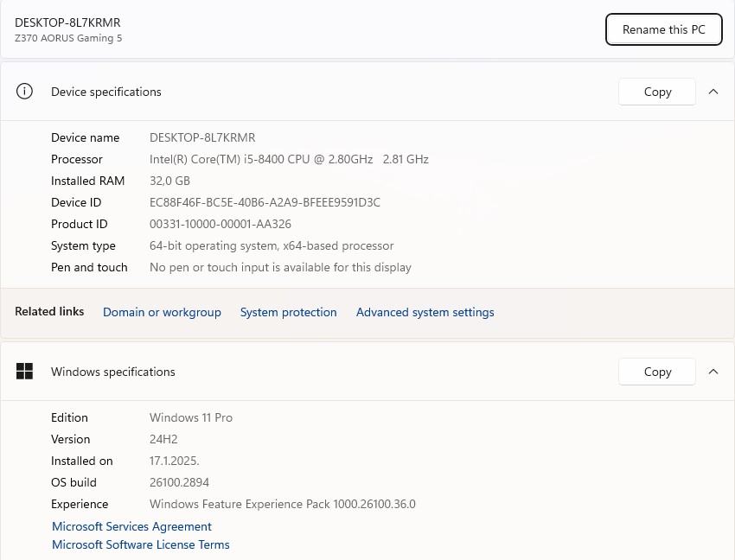735x560 pixels.
Task: Collapse the Windows specifications section
Action: (713, 372)
